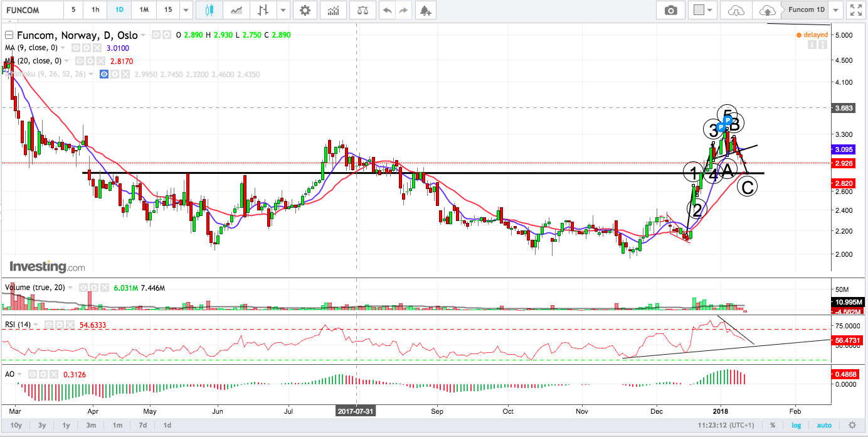Expand the bar style dropdown arrow

(283, 10)
